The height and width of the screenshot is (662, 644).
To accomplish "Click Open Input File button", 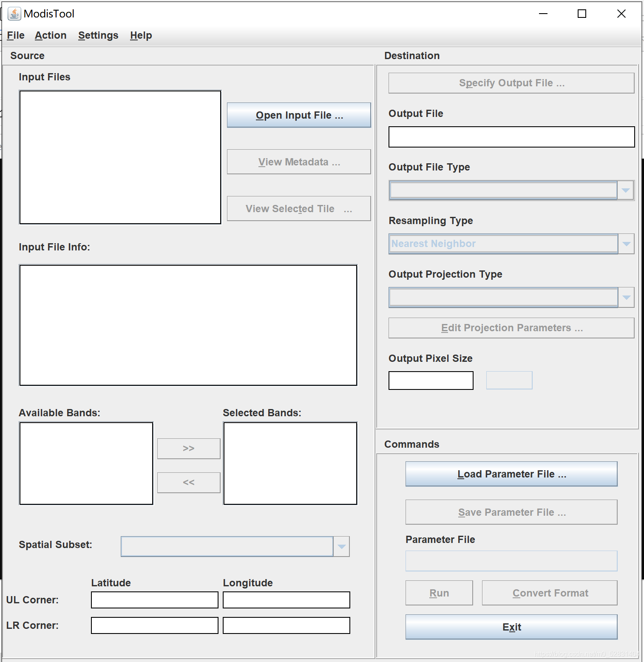I will click(x=299, y=115).
